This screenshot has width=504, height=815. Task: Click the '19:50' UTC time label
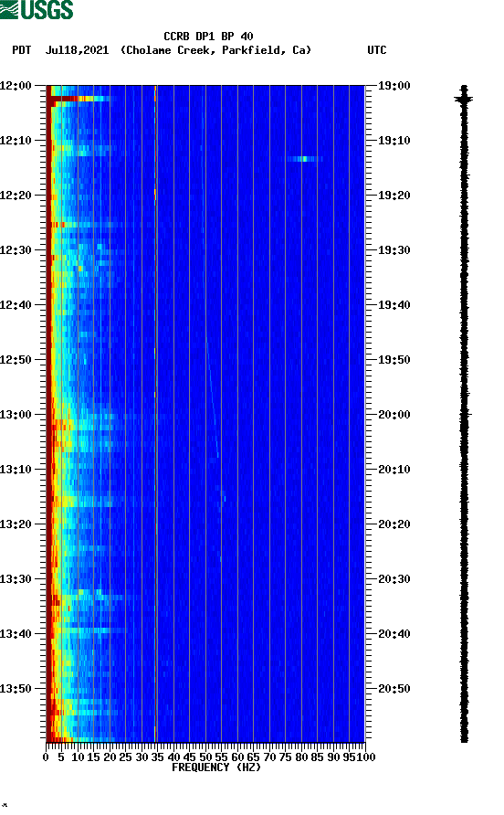[394, 360]
